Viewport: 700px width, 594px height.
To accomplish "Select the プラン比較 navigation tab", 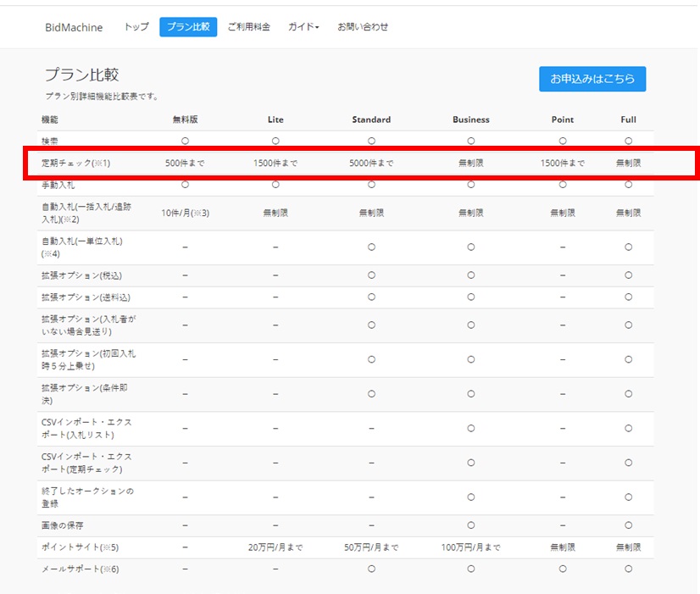I will pyautogui.click(x=188, y=27).
